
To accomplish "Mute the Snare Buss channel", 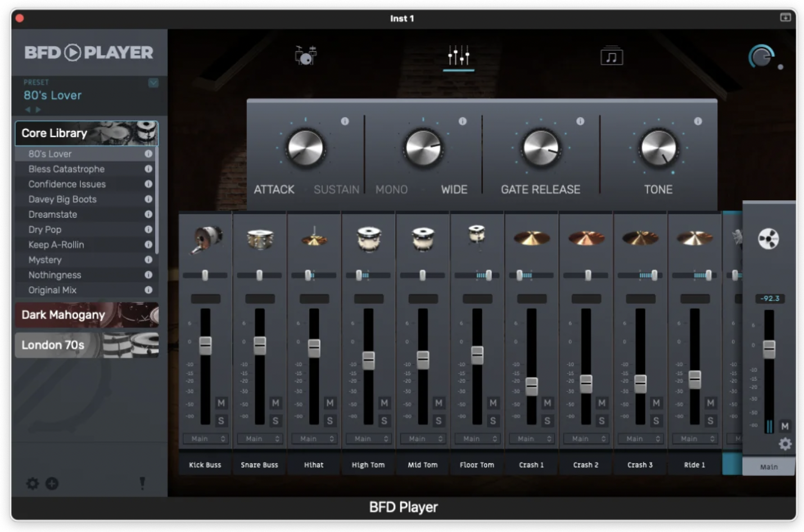I will [275, 404].
